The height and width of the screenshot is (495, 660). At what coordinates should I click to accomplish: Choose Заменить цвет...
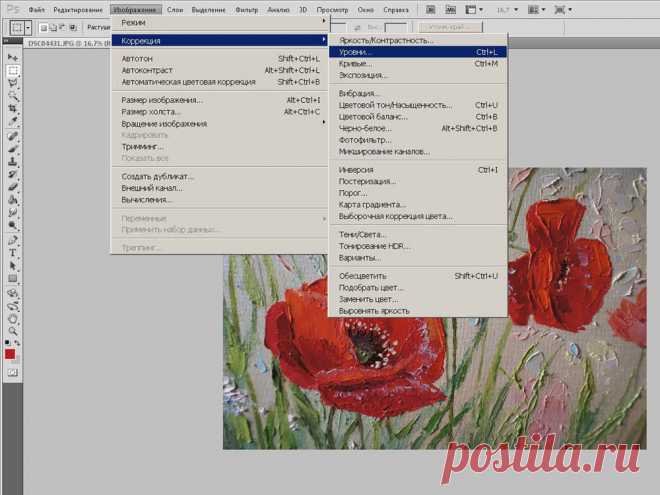click(x=418, y=299)
